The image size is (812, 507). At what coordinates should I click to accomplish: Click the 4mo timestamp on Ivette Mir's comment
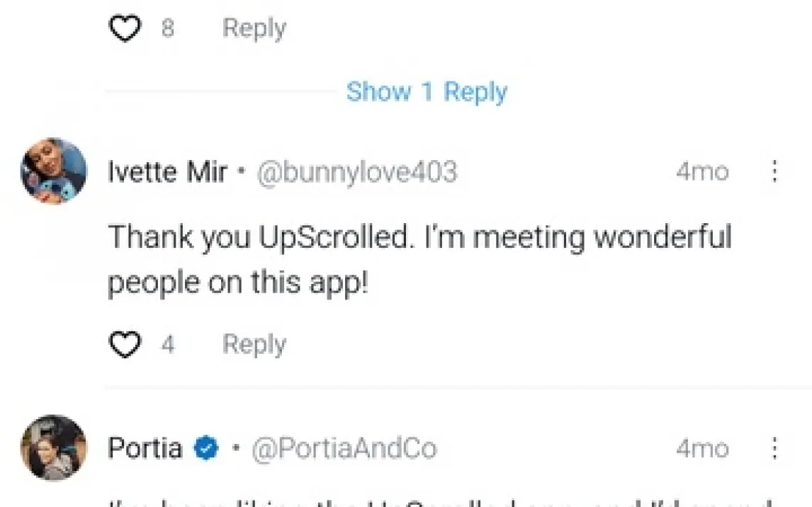701,172
